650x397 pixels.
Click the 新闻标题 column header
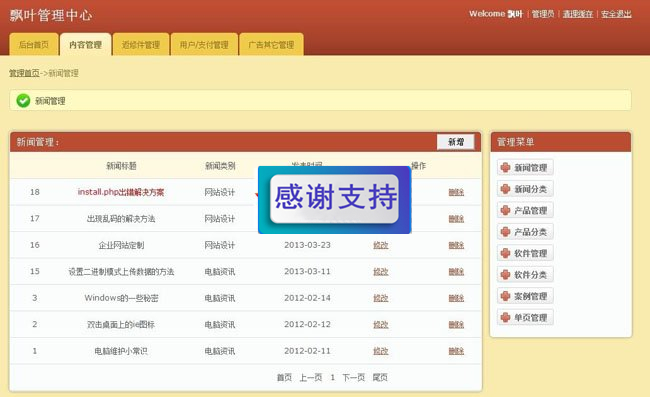click(121, 166)
